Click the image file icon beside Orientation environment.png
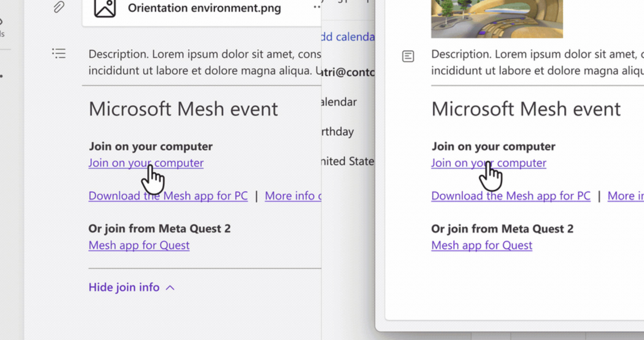644x340 pixels. coord(105,8)
